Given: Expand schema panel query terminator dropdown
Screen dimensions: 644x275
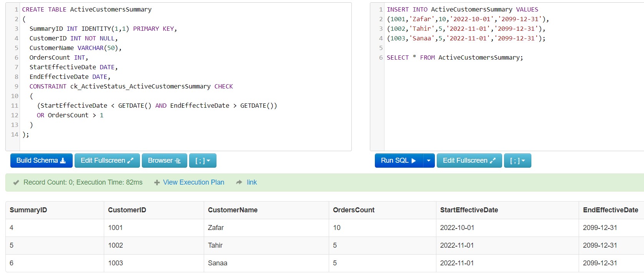Looking at the screenshot, I should pos(203,160).
